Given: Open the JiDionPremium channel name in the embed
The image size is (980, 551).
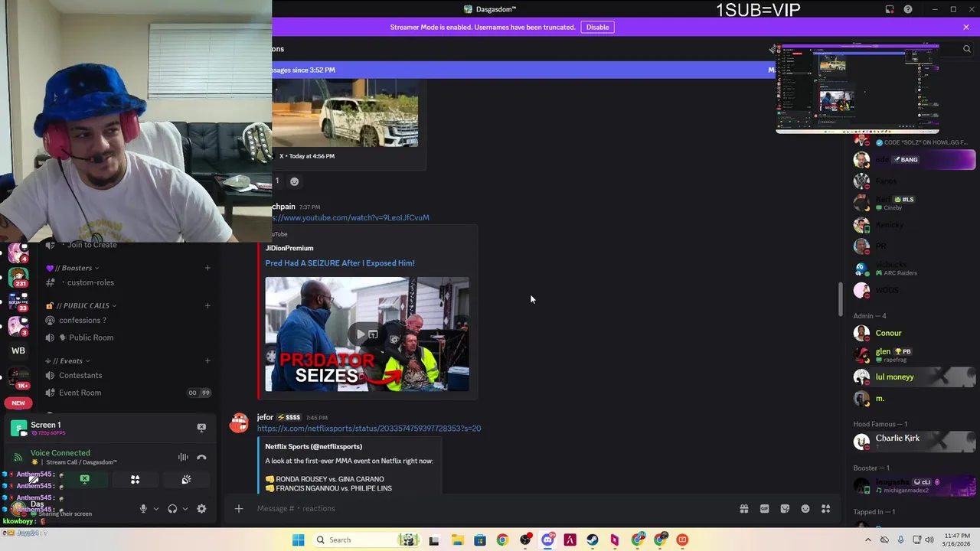Looking at the screenshot, I should [x=289, y=248].
